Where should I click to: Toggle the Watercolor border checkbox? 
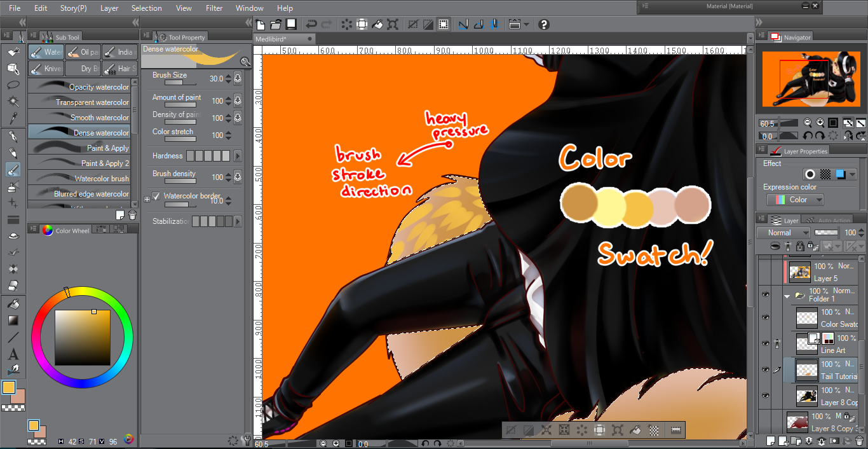[156, 197]
